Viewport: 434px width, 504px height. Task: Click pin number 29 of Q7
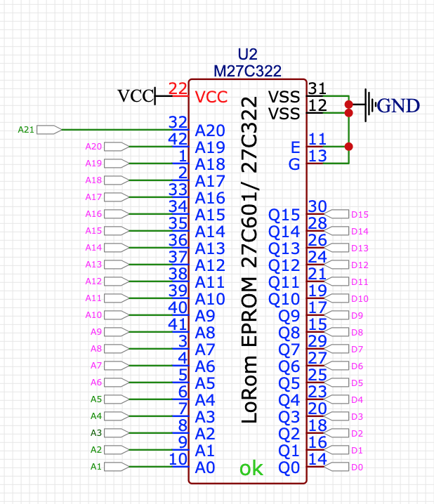click(x=317, y=341)
